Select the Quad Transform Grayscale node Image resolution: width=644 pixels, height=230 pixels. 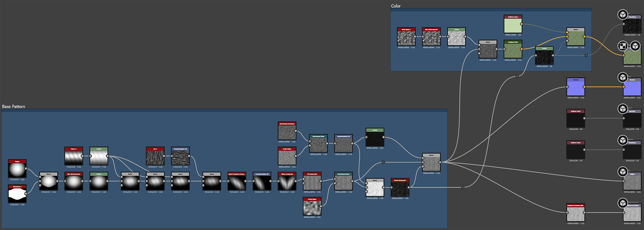tap(237, 183)
